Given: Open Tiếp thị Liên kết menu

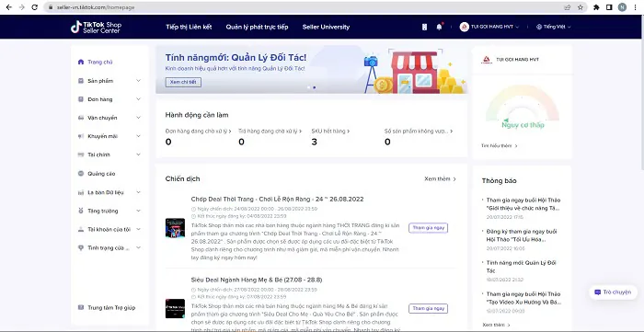Looking at the screenshot, I should 189,27.
